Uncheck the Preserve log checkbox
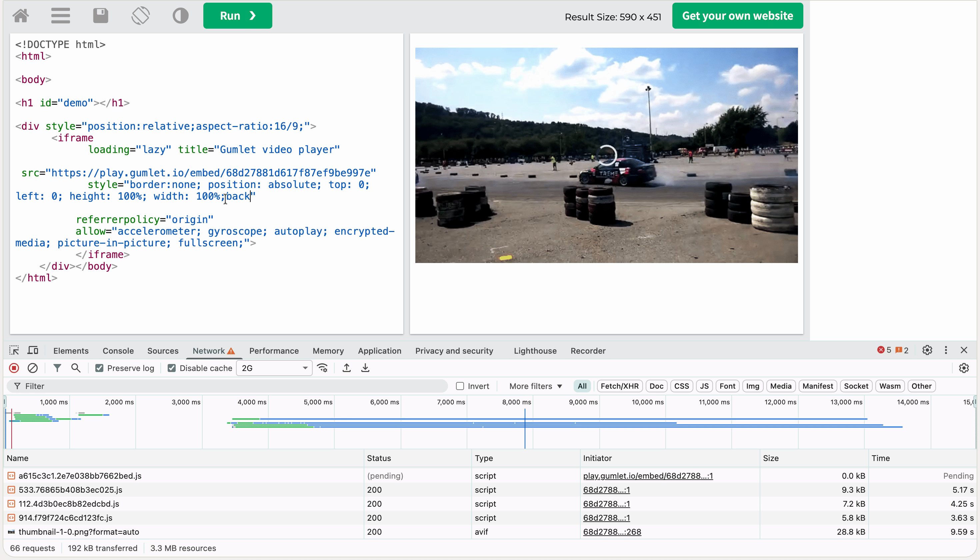 point(99,368)
